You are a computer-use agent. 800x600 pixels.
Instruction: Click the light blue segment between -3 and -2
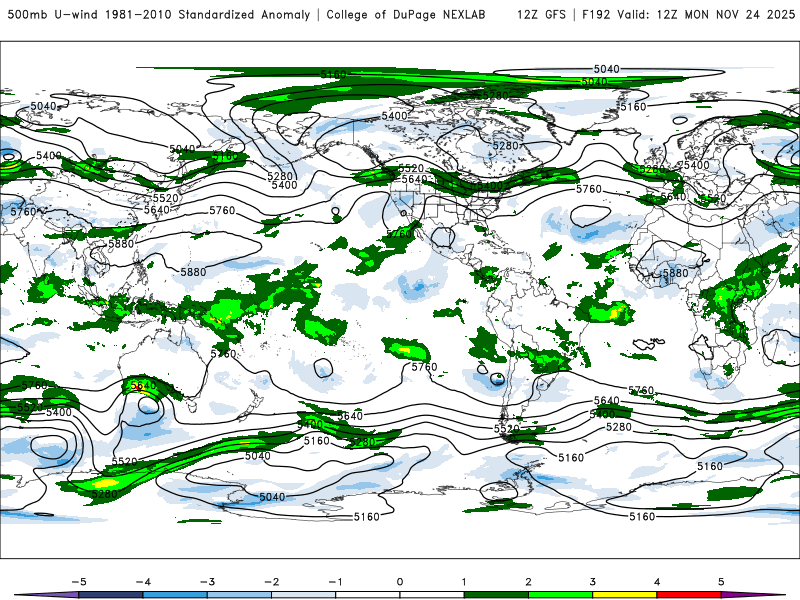pyautogui.click(x=239, y=595)
